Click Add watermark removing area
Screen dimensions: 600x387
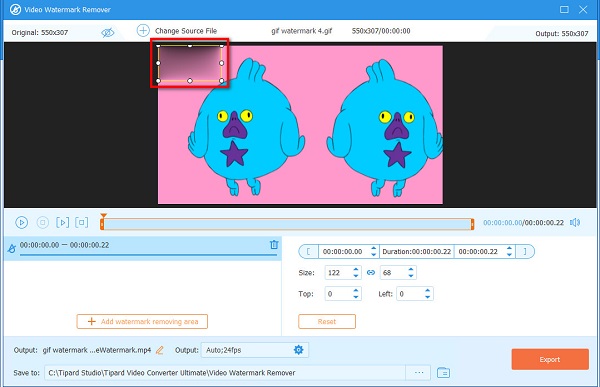(x=142, y=322)
